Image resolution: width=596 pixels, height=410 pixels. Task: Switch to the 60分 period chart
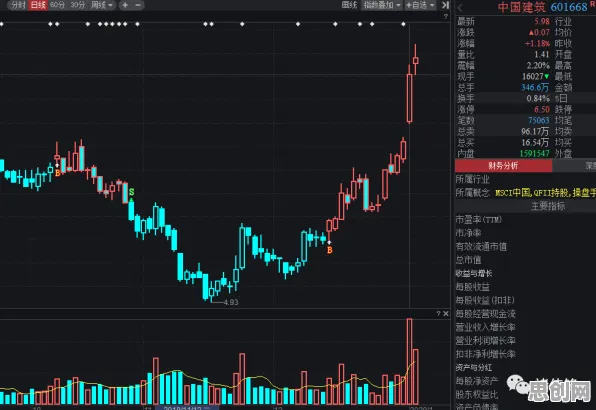(57, 5)
